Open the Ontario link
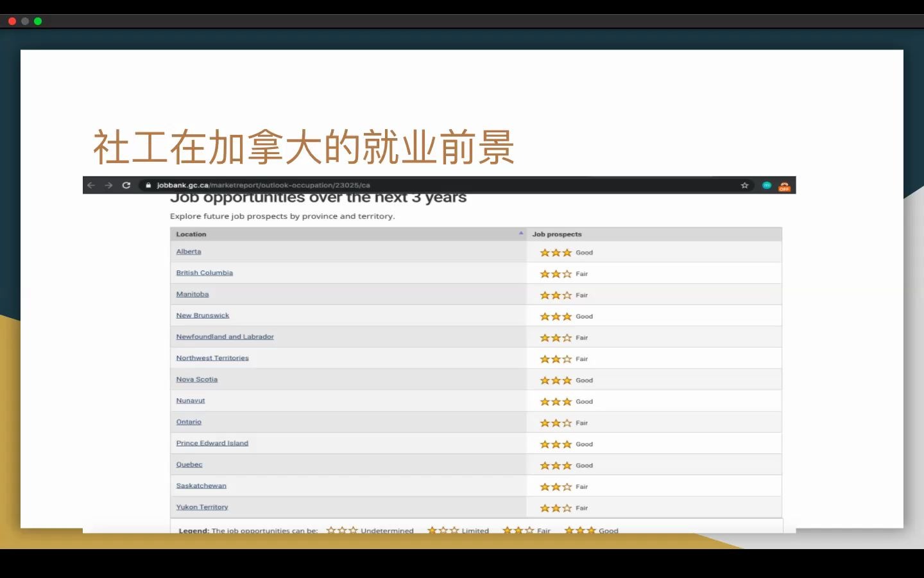 point(189,422)
